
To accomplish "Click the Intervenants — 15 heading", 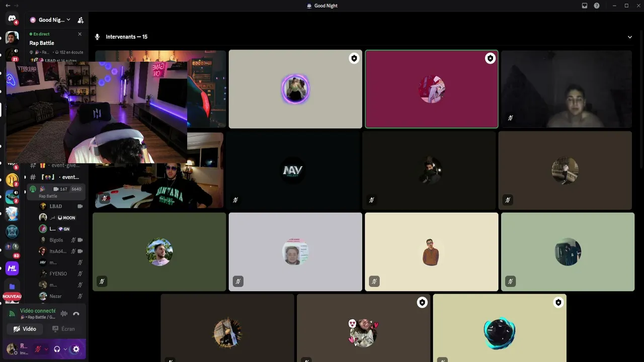I will pos(126,37).
